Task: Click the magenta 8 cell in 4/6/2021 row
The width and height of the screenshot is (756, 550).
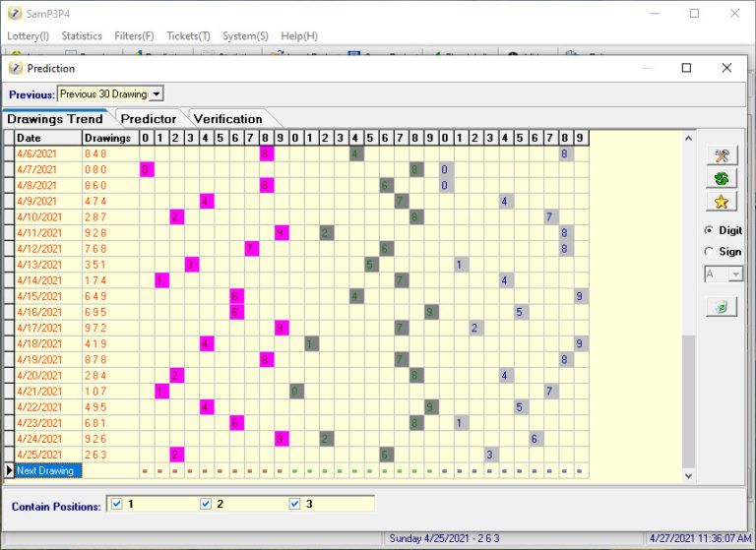Action: point(266,153)
